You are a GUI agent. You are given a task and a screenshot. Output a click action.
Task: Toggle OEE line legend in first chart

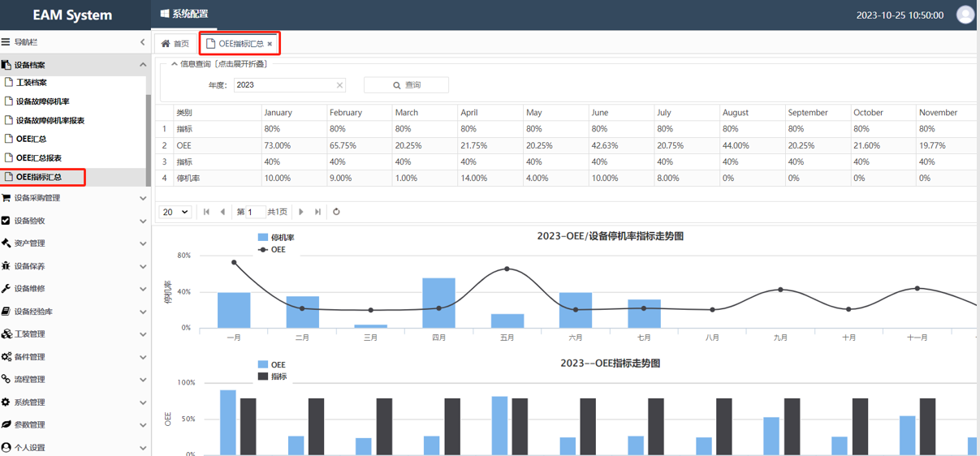tap(271, 250)
